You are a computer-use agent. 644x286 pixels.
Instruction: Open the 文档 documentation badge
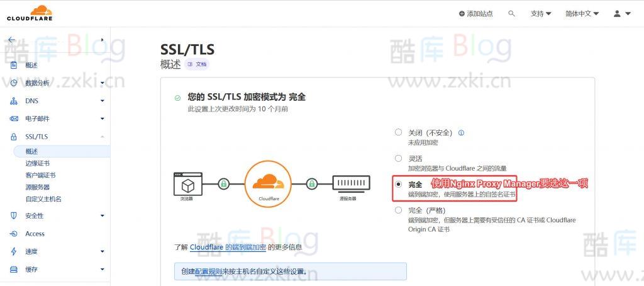[x=197, y=65]
